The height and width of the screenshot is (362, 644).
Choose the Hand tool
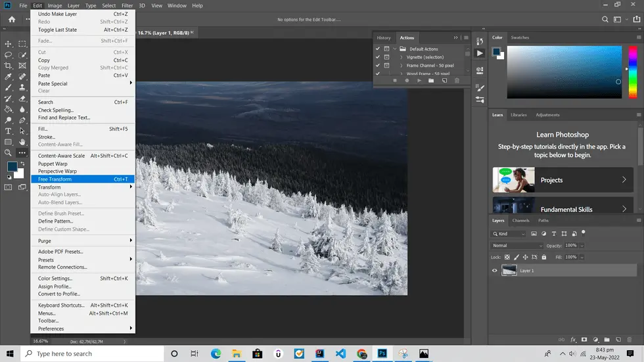coord(22,142)
